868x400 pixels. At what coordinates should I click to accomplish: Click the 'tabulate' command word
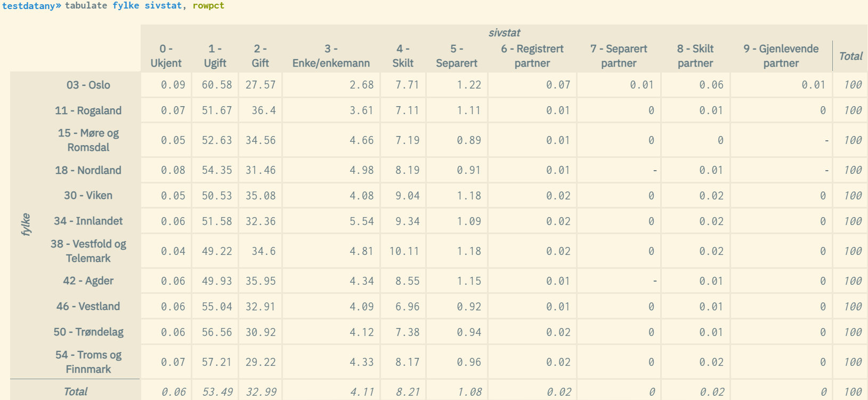tap(86, 6)
